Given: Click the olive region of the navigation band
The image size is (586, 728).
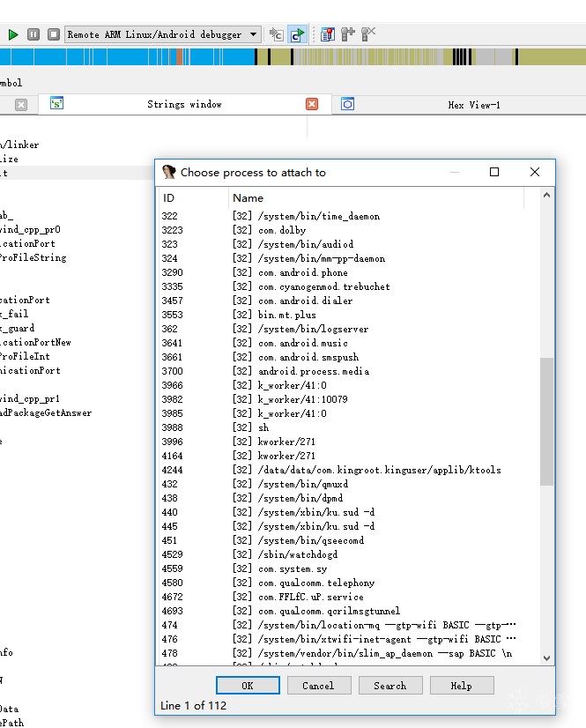Looking at the screenshot, I should [553, 56].
